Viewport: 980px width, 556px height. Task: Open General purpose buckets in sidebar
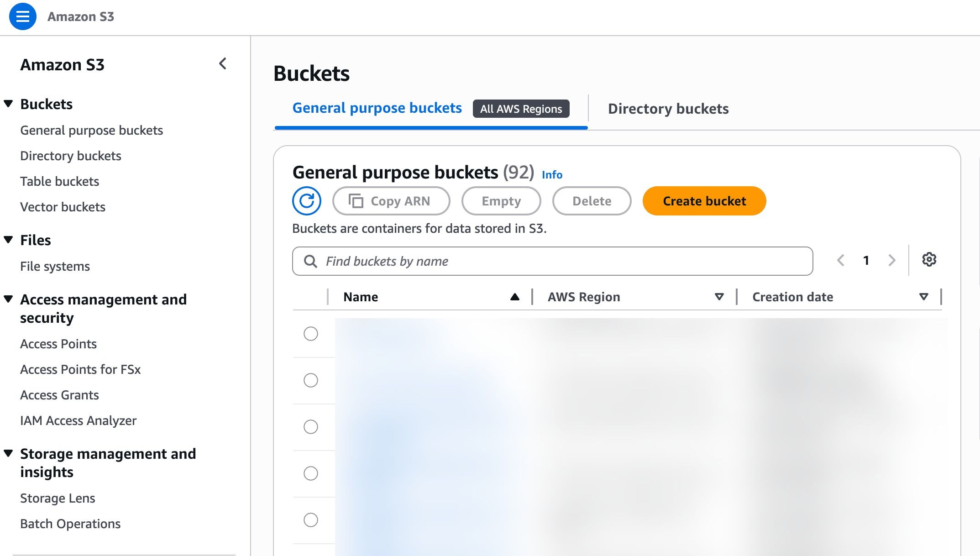tap(91, 131)
